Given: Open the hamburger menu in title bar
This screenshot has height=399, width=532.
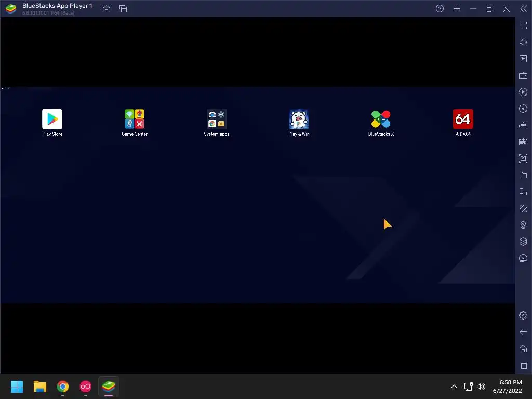Looking at the screenshot, I should (x=457, y=9).
